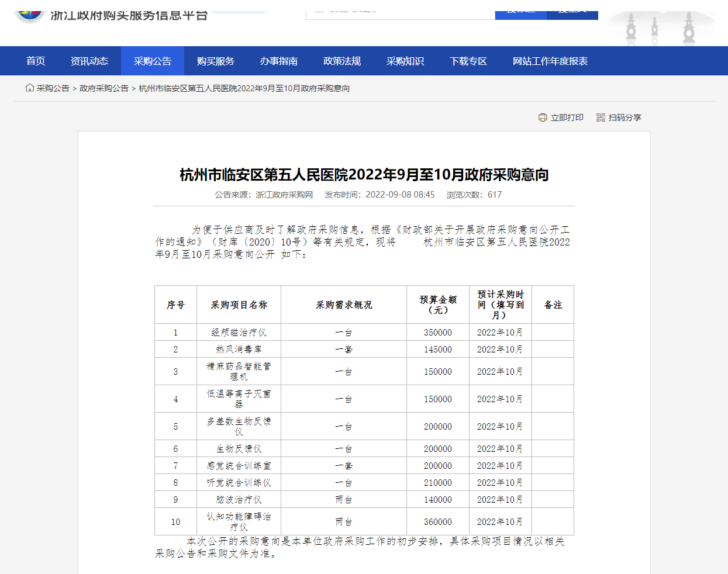
Task: Click the row number 10 cell
Action: point(176,521)
